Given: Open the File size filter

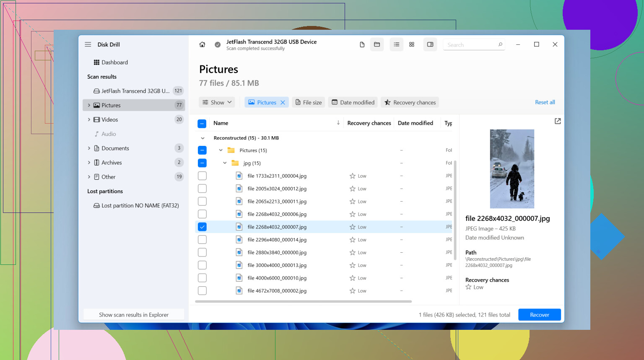Looking at the screenshot, I should tap(309, 102).
